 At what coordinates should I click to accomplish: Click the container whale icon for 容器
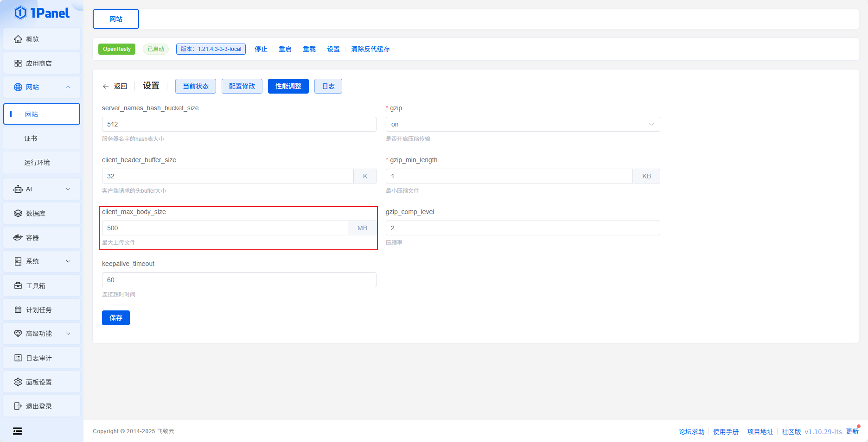[x=18, y=238]
